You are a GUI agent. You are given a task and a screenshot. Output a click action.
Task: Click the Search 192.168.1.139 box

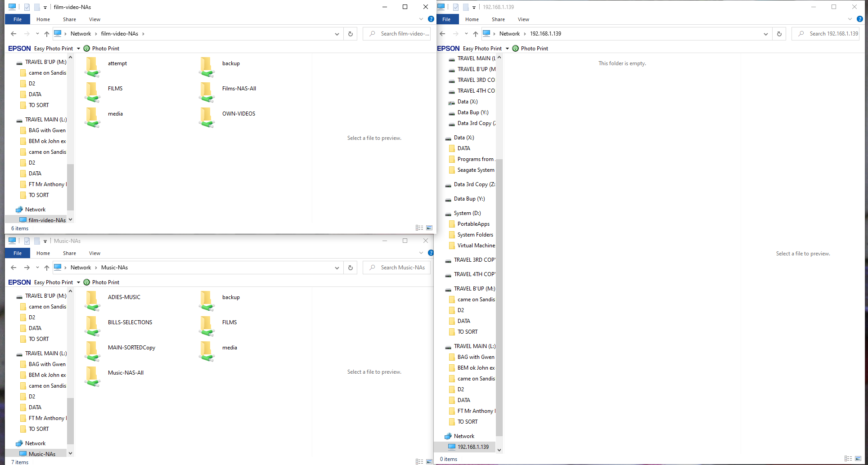(x=825, y=34)
